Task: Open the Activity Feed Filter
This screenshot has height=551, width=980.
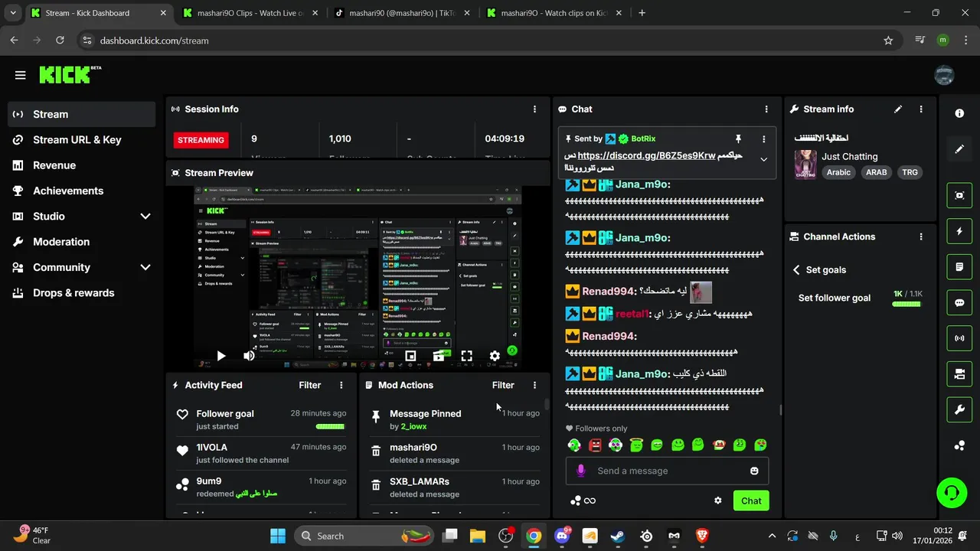Action: (x=310, y=385)
